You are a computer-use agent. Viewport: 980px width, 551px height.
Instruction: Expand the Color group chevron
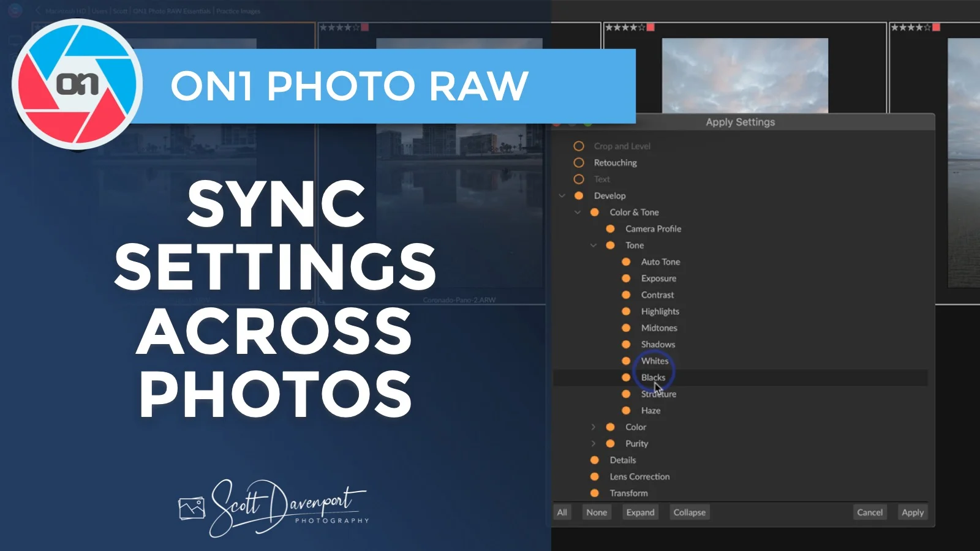click(x=594, y=427)
